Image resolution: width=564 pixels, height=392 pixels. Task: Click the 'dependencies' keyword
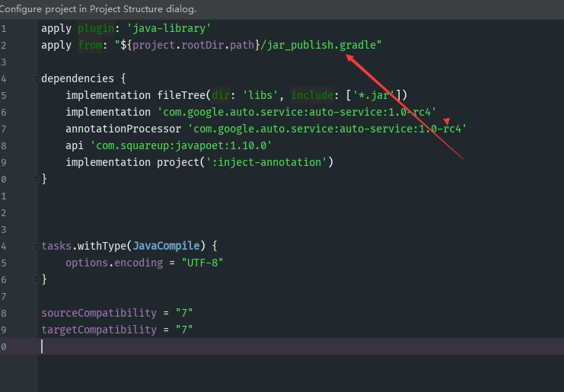pyautogui.click(x=78, y=78)
